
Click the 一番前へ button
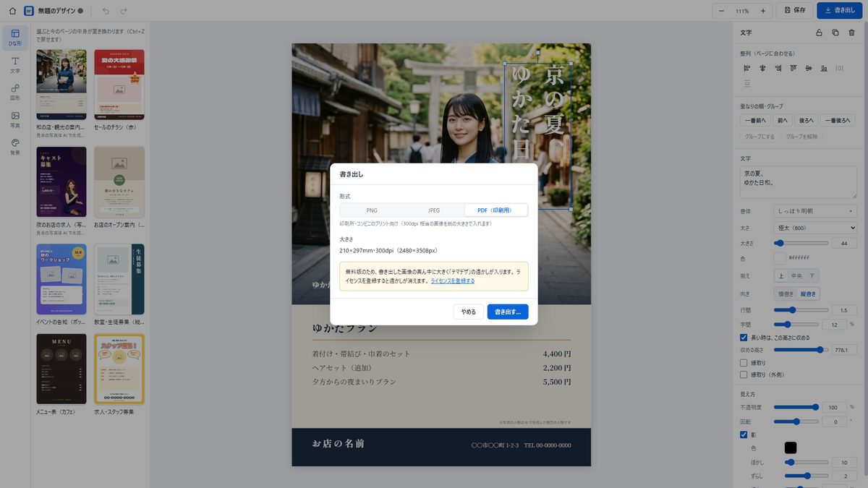click(x=755, y=120)
